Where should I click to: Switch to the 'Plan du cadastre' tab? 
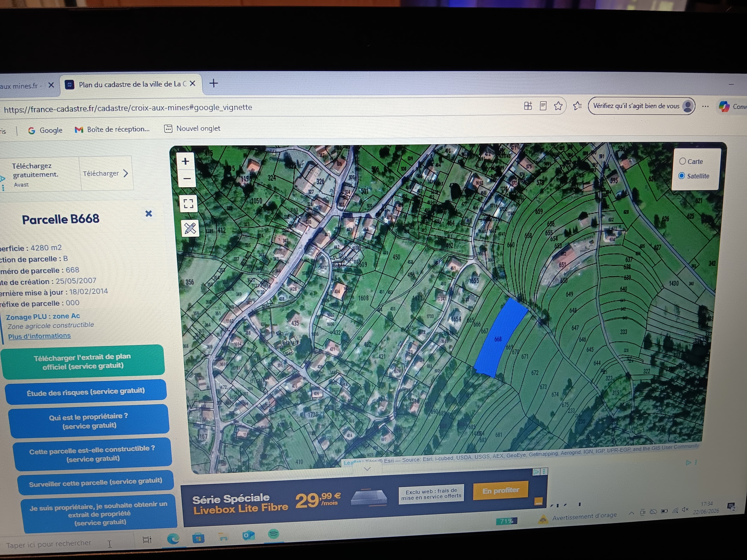point(132,84)
